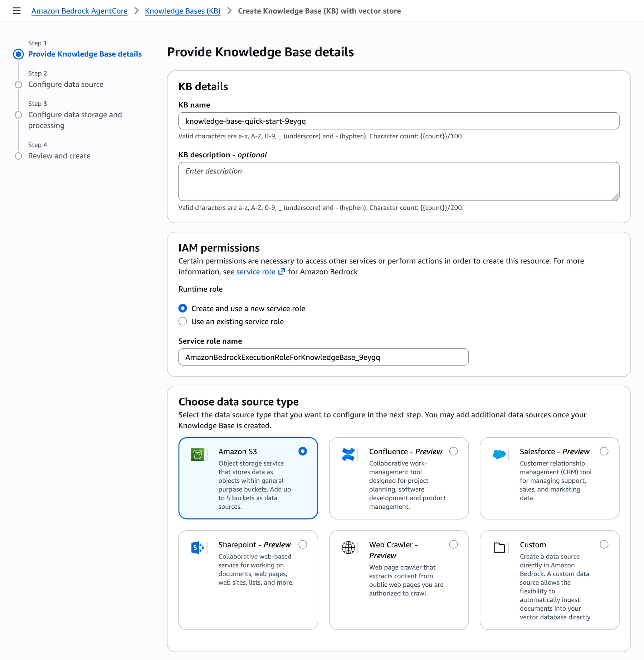Select the Sharepoint - Preview radio button

click(x=303, y=544)
